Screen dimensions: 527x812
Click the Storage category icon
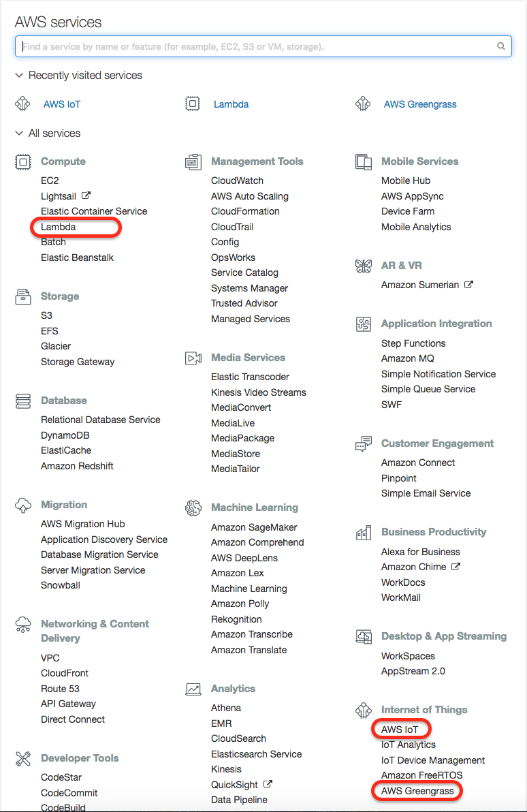coord(23,297)
